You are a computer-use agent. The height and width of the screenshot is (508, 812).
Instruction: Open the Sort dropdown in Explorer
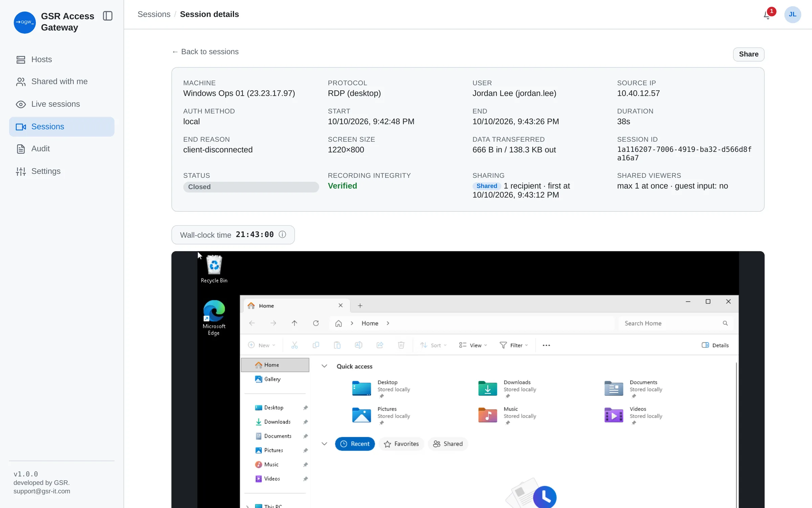pyautogui.click(x=433, y=345)
